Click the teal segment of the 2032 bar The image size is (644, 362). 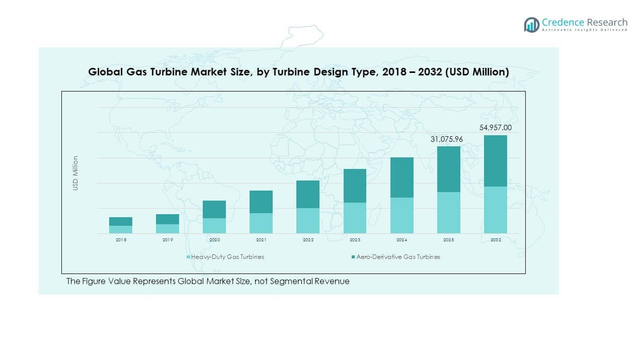(x=496, y=161)
